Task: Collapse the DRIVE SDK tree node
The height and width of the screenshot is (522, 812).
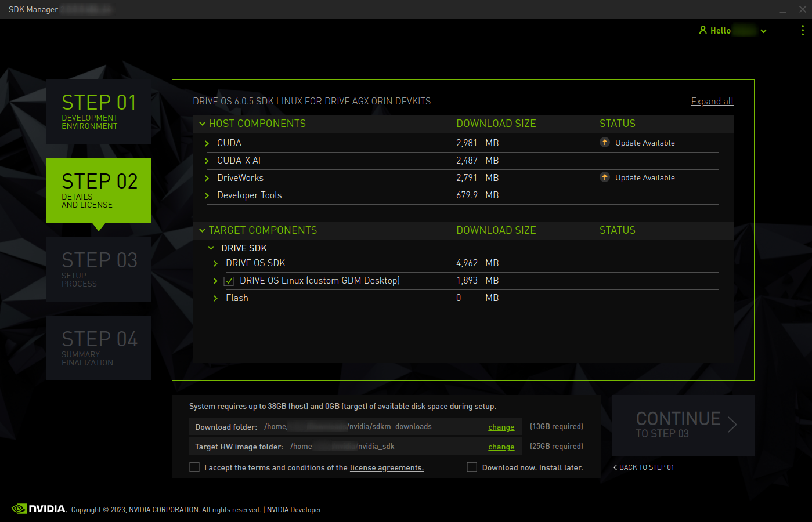Action: pos(211,248)
